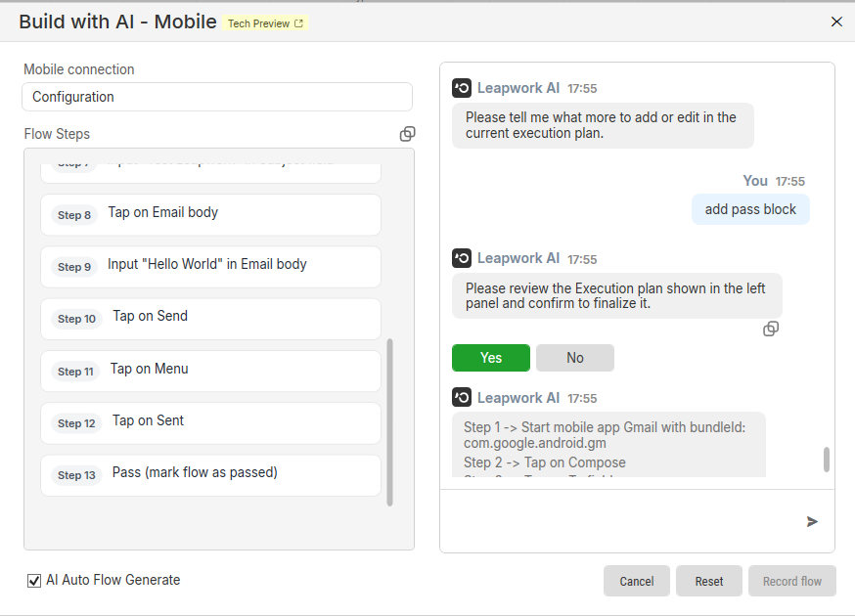This screenshot has width=855, height=616.
Task: Select Step 8 Tap on Email body
Action: pos(210,215)
